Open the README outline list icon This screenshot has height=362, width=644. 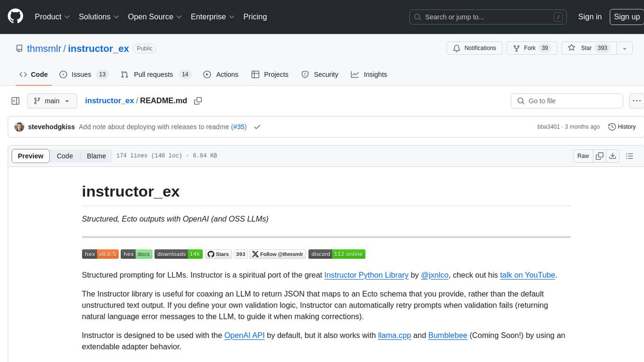point(629,156)
